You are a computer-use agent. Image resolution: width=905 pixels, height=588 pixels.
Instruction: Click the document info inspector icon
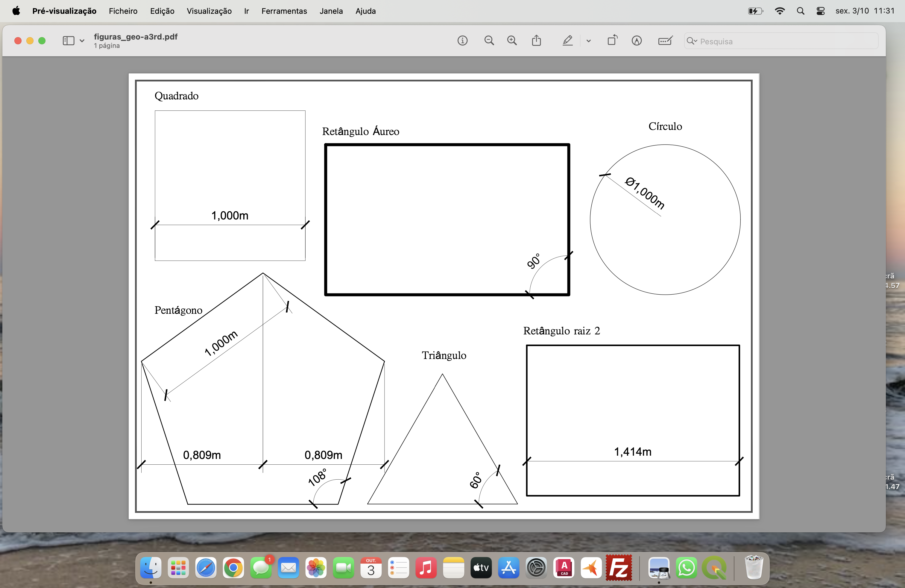(462, 41)
